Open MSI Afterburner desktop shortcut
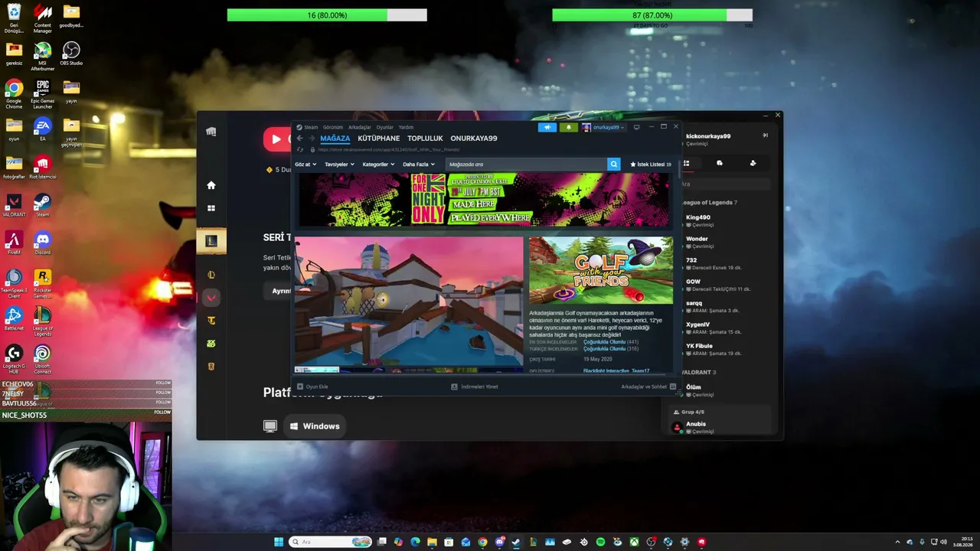The image size is (980, 551). coord(43,57)
